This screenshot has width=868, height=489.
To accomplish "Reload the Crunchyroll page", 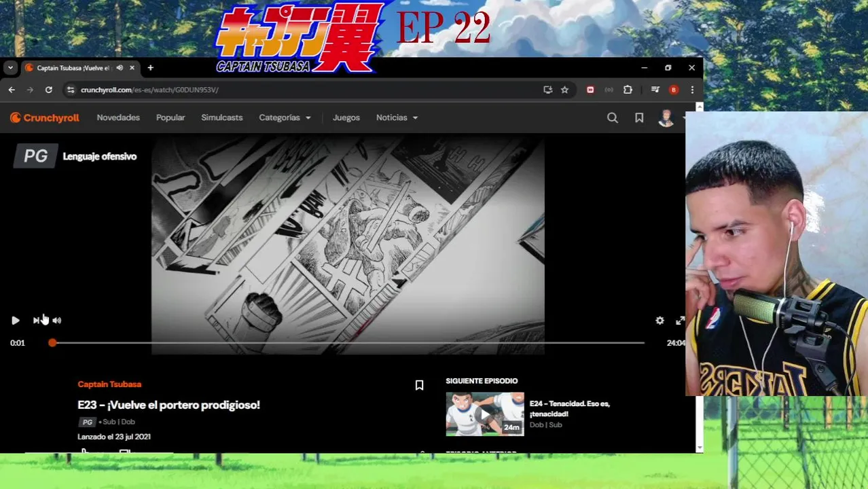I will (x=48, y=90).
